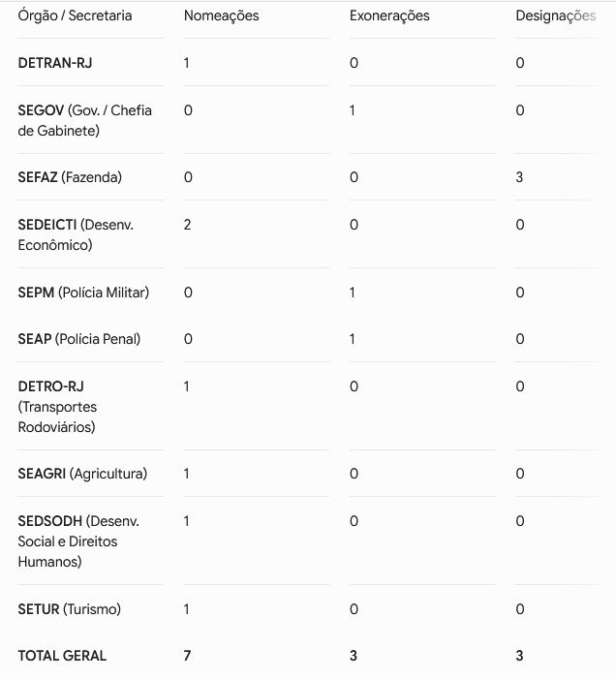The width and height of the screenshot is (616, 679).
Task: Click the SEDSODH row label
Action: point(78,541)
